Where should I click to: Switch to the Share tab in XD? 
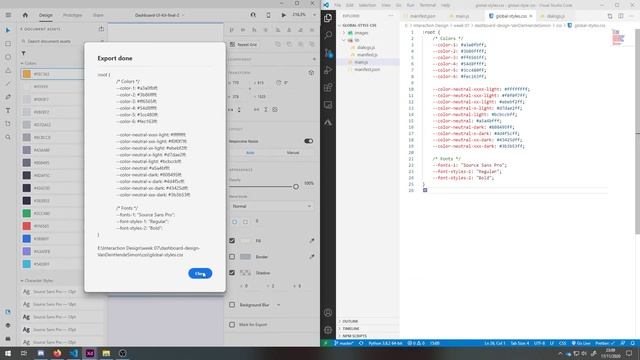98,15
